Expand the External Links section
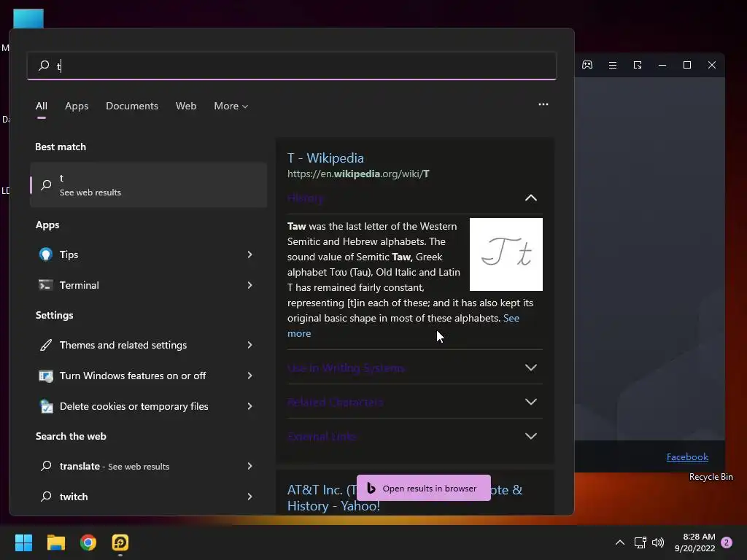The width and height of the screenshot is (747, 560). [531, 436]
